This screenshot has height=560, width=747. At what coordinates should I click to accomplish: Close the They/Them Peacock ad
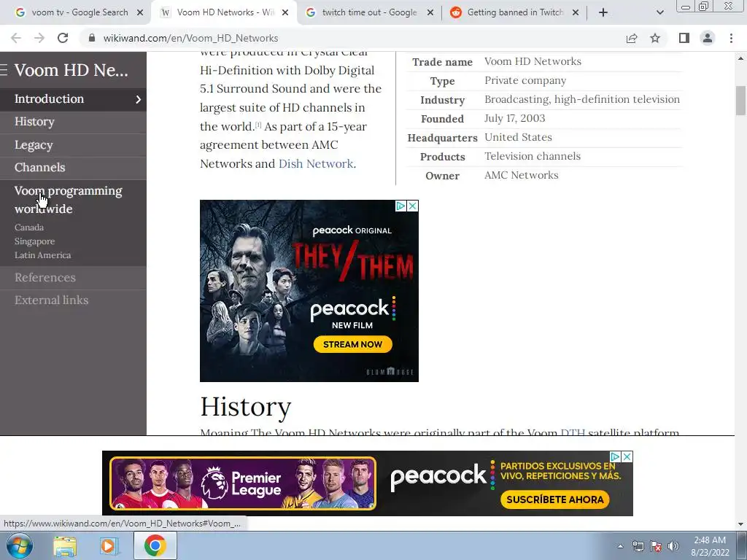tap(413, 206)
